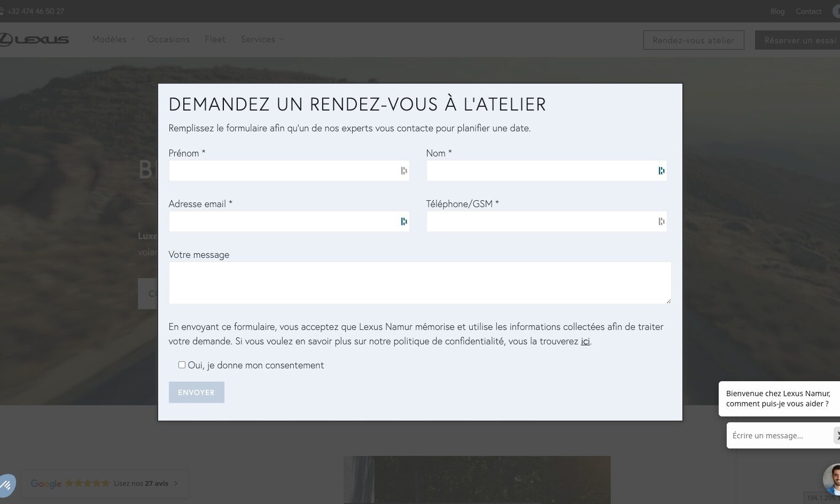Click the Rendez-vous atelier button
Viewport: 840px width, 504px height.
(693, 40)
